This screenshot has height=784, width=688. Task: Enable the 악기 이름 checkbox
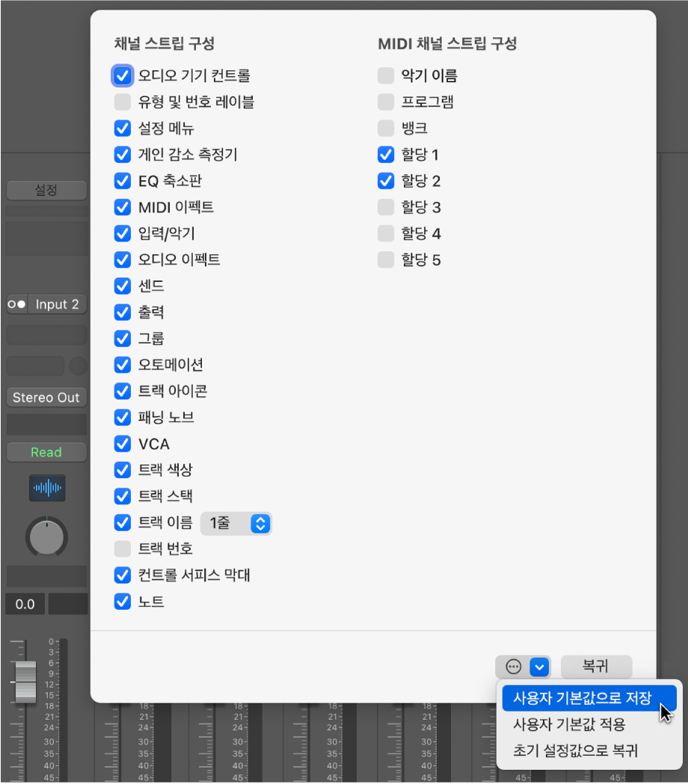[386, 76]
